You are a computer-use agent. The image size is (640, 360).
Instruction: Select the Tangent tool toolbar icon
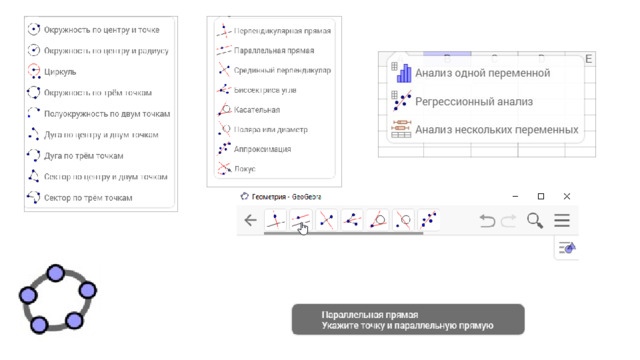(378, 220)
